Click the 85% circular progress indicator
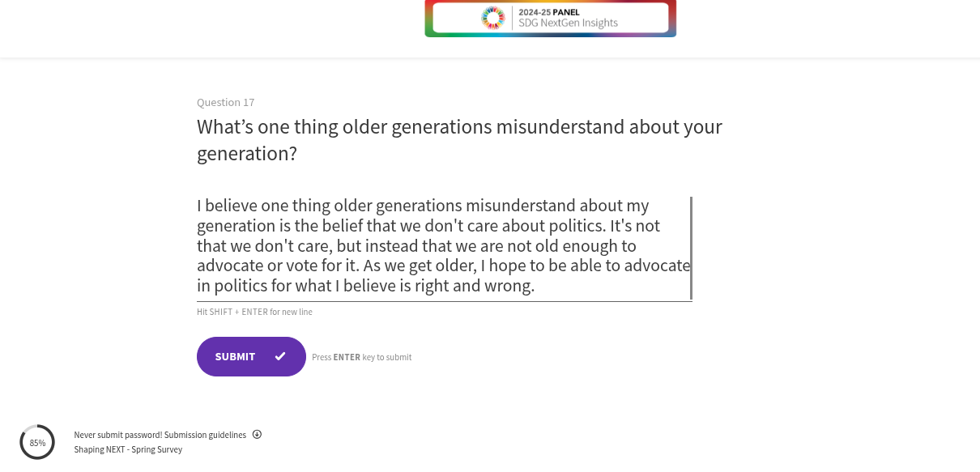This screenshot has width=980, height=472. click(x=37, y=442)
